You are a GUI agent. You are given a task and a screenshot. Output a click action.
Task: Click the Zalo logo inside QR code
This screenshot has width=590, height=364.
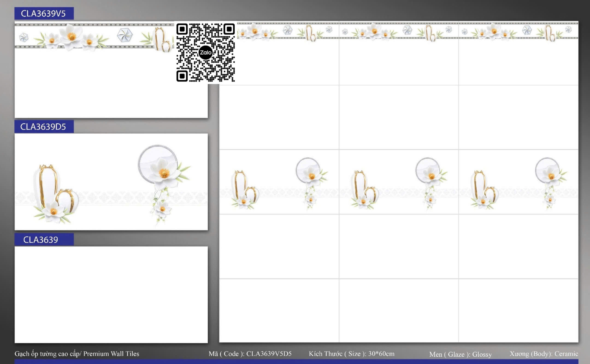(x=205, y=53)
